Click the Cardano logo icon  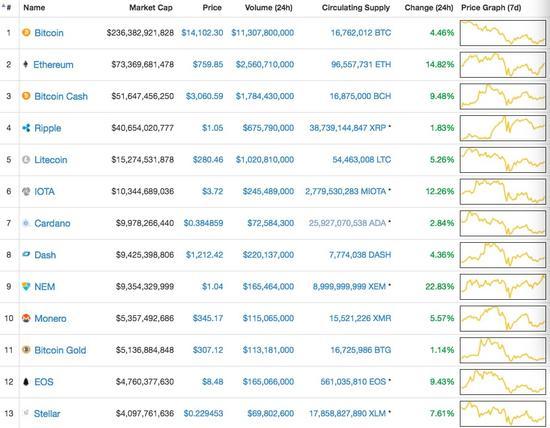point(26,223)
